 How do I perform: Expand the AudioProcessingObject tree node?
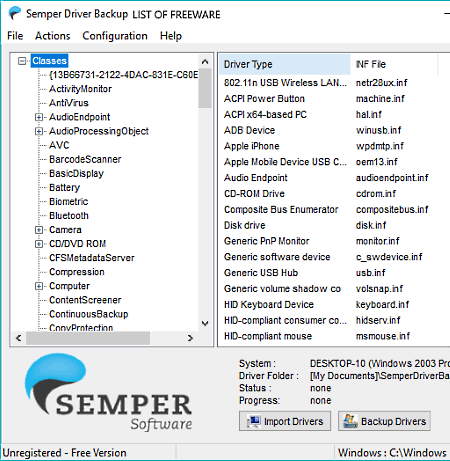39,131
